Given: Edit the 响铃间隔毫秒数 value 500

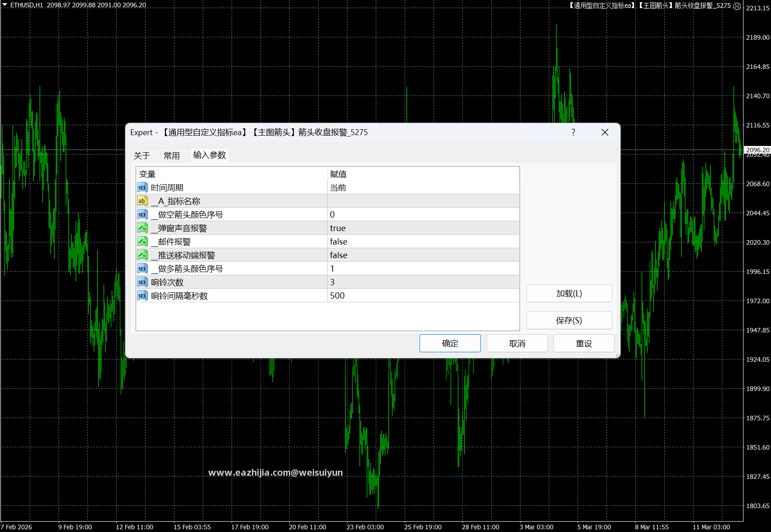Looking at the screenshot, I should point(423,296).
